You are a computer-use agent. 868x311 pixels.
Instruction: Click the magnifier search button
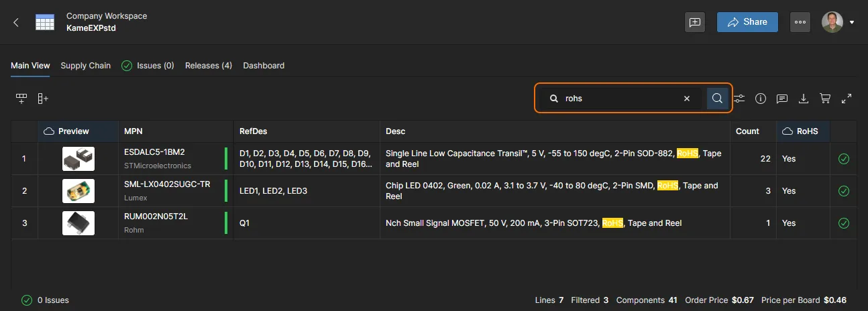(x=717, y=99)
